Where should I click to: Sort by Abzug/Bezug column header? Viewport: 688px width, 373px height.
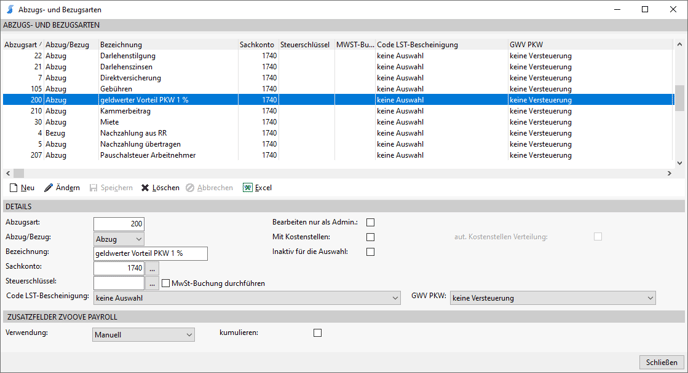[71, 45]
